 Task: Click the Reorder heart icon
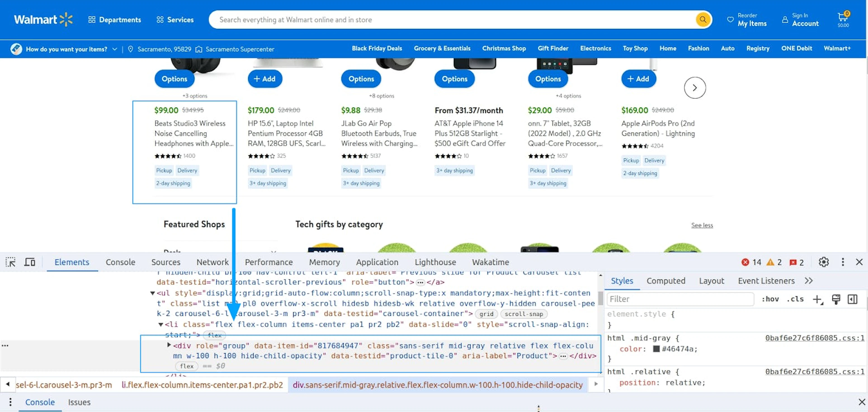730,19
